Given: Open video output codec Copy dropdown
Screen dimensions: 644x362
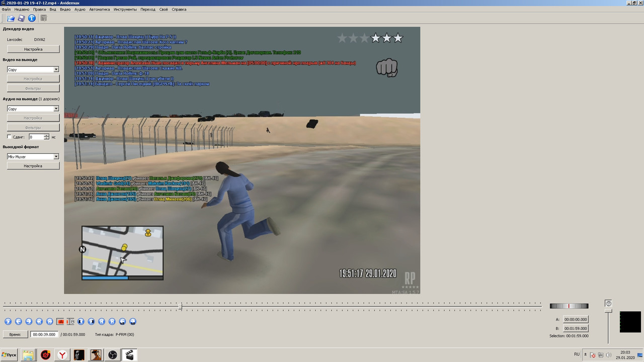Looking at the screenshot, I should 33,69.
